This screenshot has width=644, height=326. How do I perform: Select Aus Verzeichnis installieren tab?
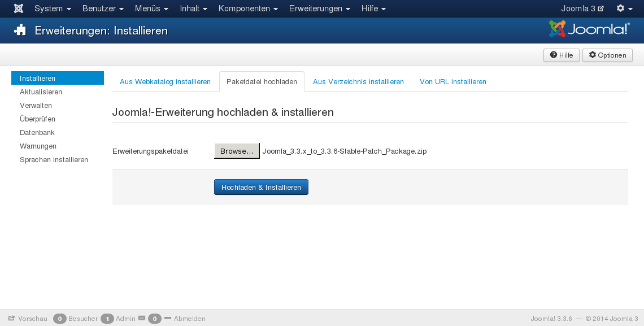coord(358,82)
